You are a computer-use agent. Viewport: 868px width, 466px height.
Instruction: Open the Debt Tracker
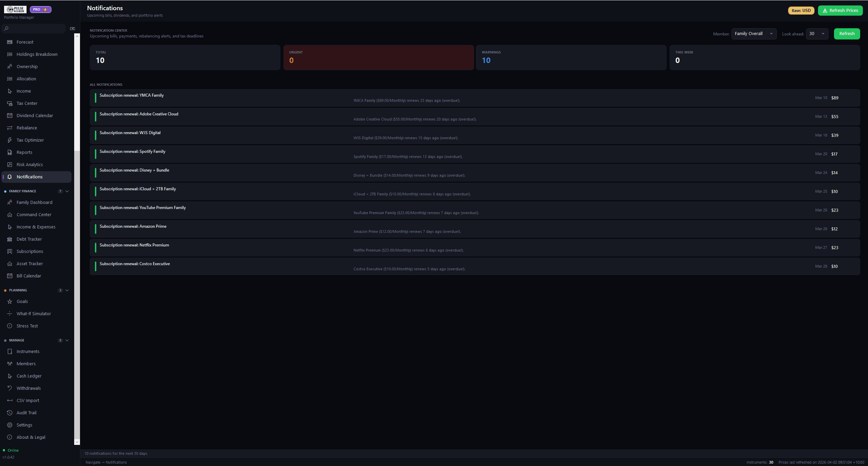[x=29, y=239]
